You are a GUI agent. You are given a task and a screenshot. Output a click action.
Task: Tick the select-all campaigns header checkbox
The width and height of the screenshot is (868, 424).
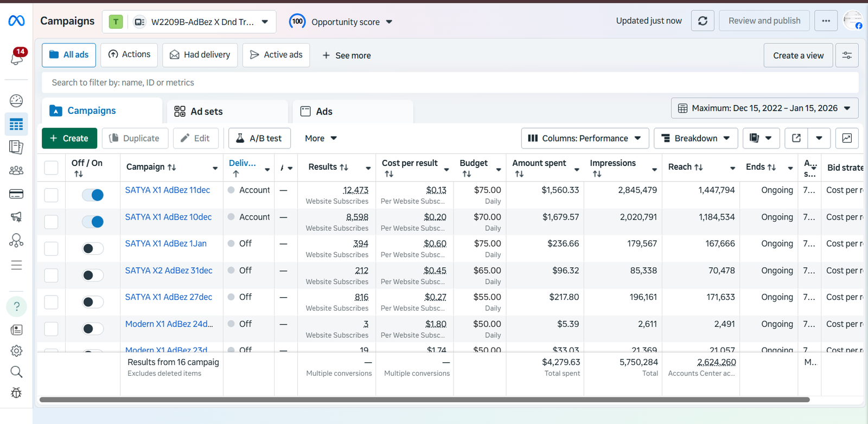pos(51,168)
